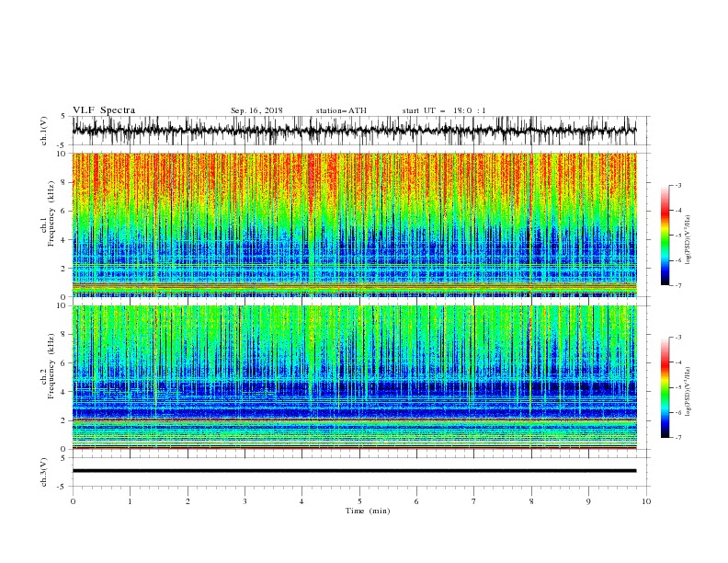Click the ch.1 PSD color scale bar
This screenshot has width=728, height=563.
pos(665,236)
